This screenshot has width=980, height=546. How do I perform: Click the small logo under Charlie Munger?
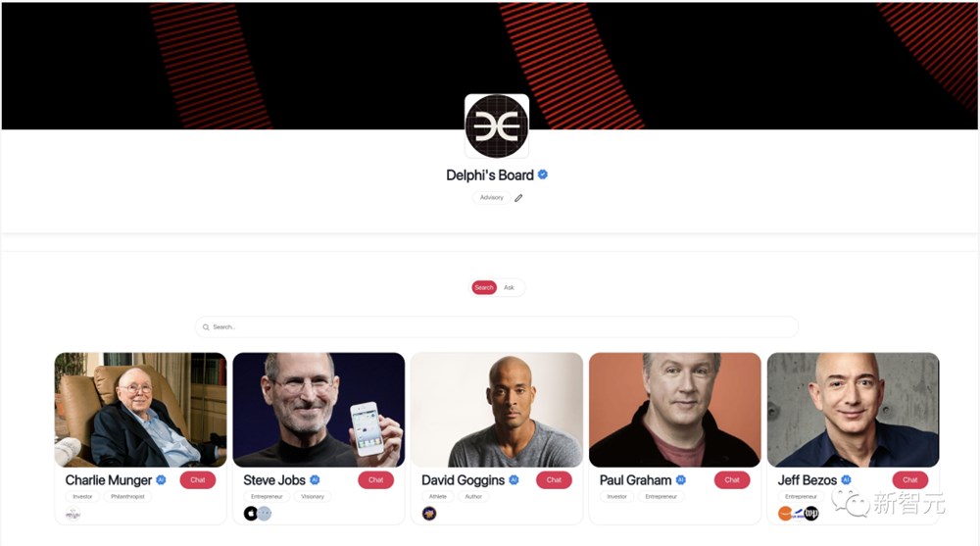73,514
